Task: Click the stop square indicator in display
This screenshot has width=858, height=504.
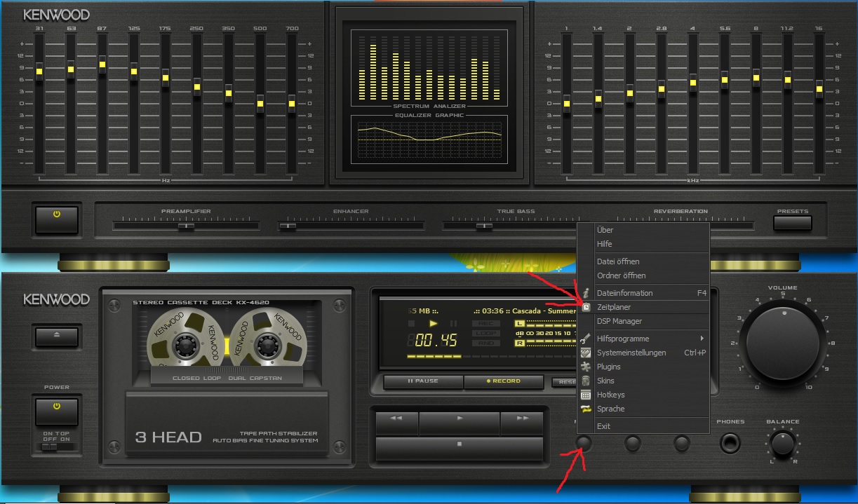Action: coord(412,323)
